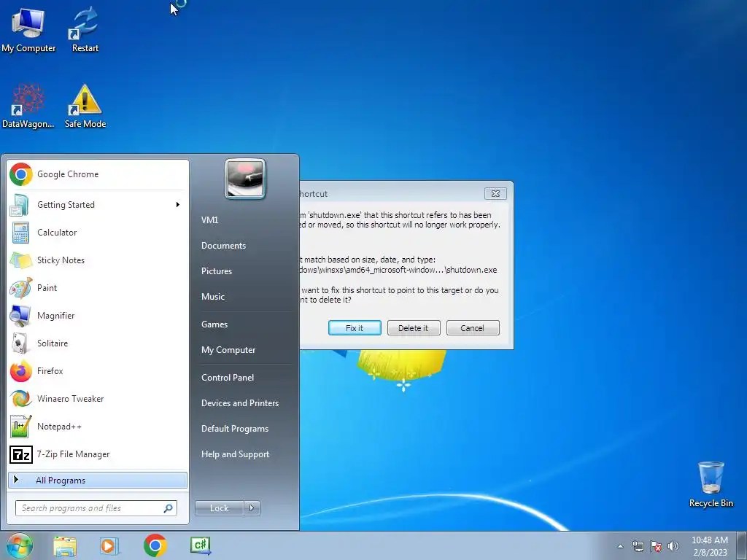
Task: Open the Recycle Bin
Action: point(711,484)
